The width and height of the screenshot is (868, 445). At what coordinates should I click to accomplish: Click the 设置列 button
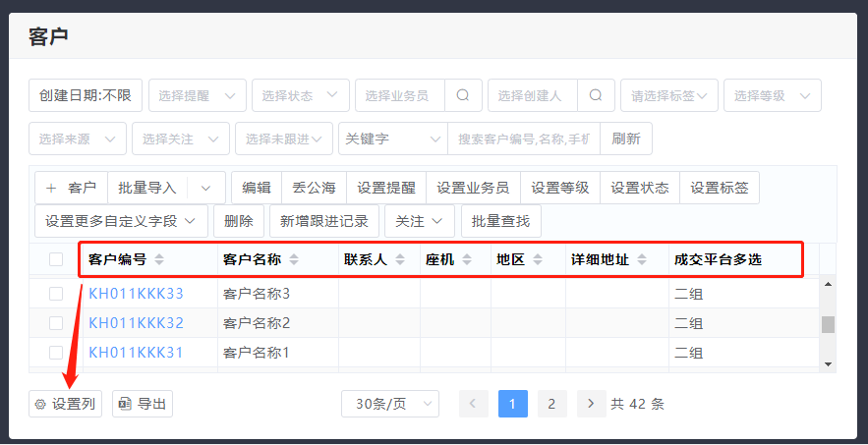(x=65, y=404)
